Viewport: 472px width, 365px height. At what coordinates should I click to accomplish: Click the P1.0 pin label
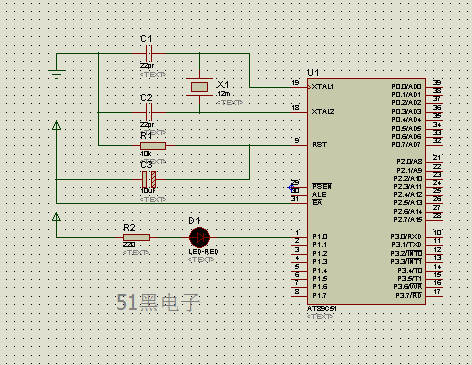(320, 237)
